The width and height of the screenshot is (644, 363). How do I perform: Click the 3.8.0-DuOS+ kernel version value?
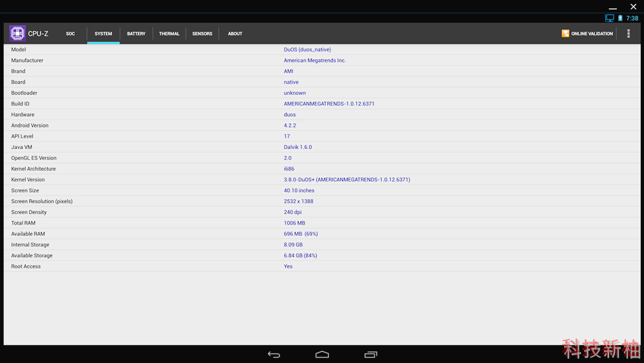[347, 180]
